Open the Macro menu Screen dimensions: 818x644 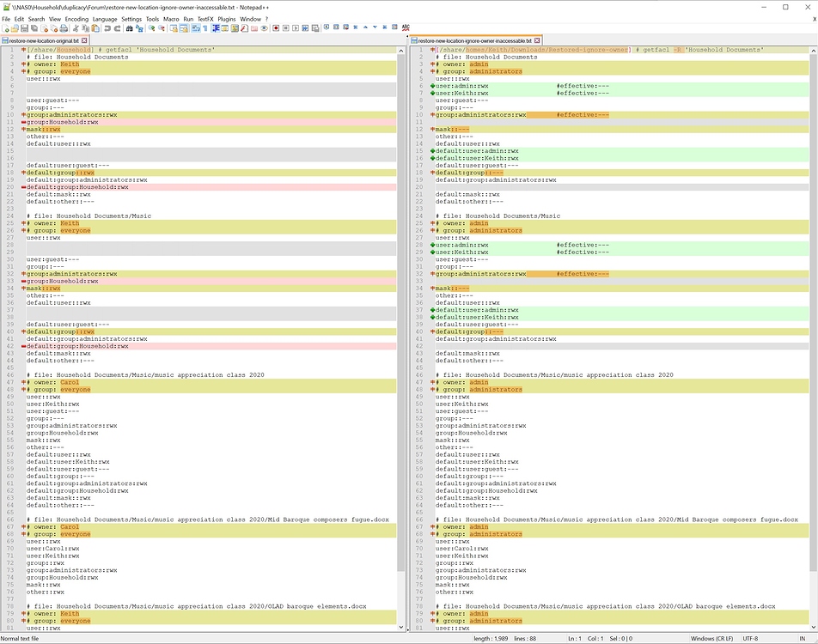click(x=171, y=19)
